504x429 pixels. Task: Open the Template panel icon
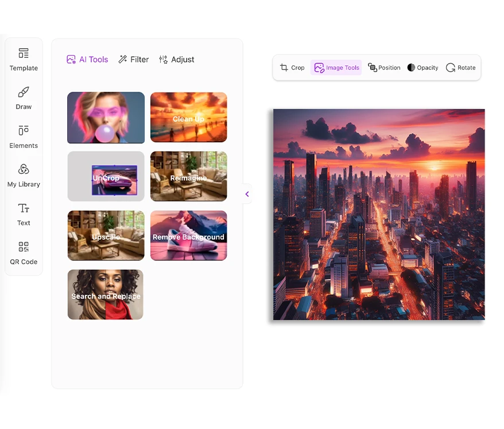[24, 54]
